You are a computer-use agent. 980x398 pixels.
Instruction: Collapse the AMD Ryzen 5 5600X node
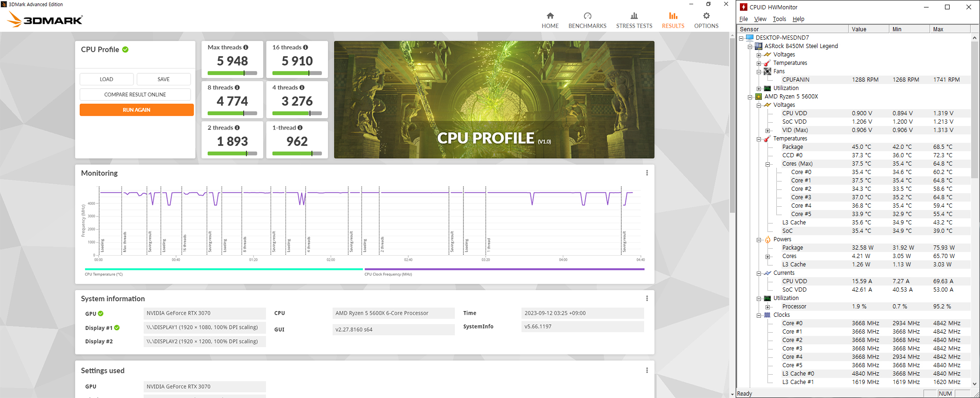[x=750, y=97]
